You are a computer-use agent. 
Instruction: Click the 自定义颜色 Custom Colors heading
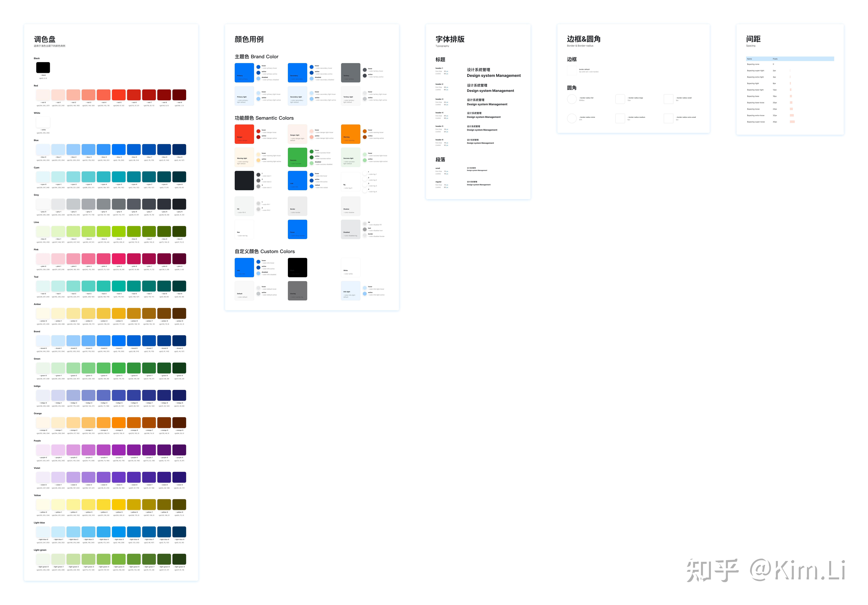(265, 251)
